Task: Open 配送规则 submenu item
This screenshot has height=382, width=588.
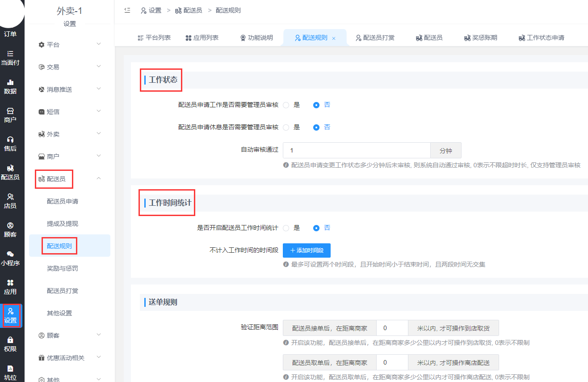Action: point(70,246)
